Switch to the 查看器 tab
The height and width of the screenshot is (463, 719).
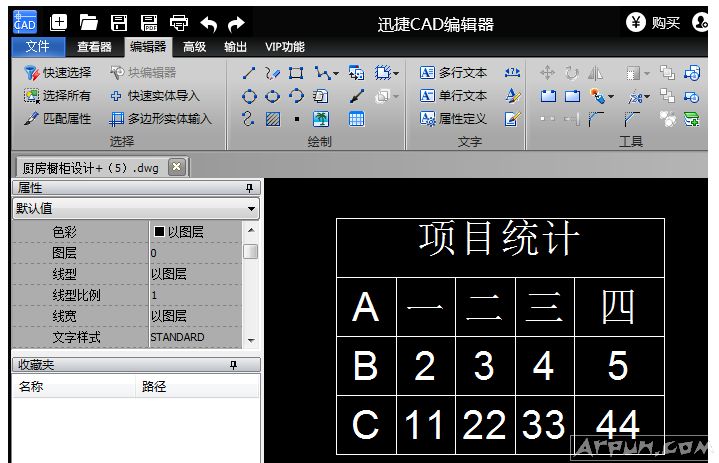(94, 47)
